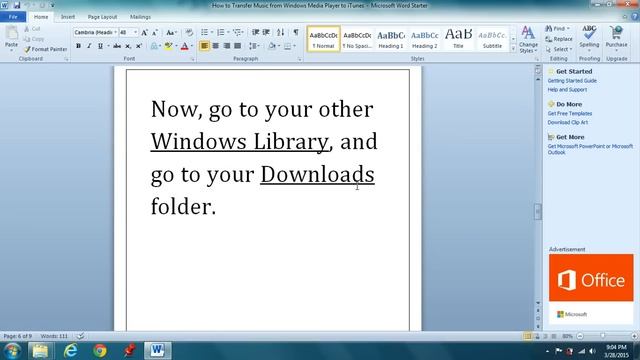Open the Mailings tab

[140, 17]
